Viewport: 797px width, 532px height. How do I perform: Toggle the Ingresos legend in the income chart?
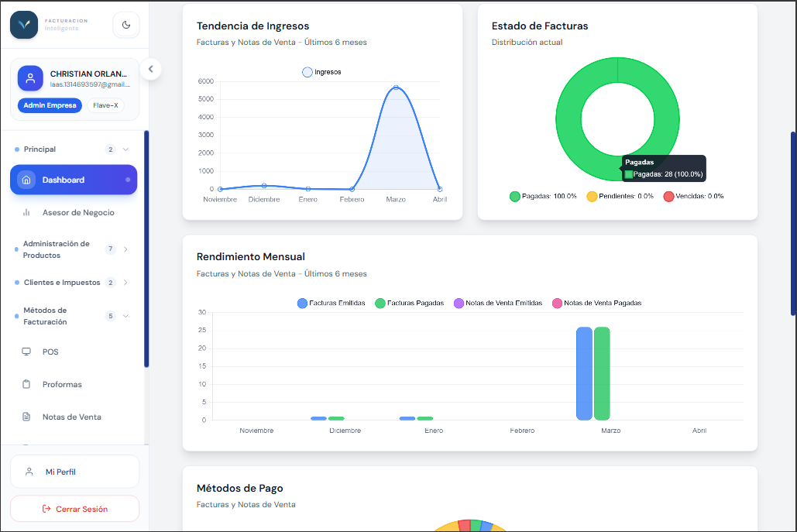[x=321, y=72]
